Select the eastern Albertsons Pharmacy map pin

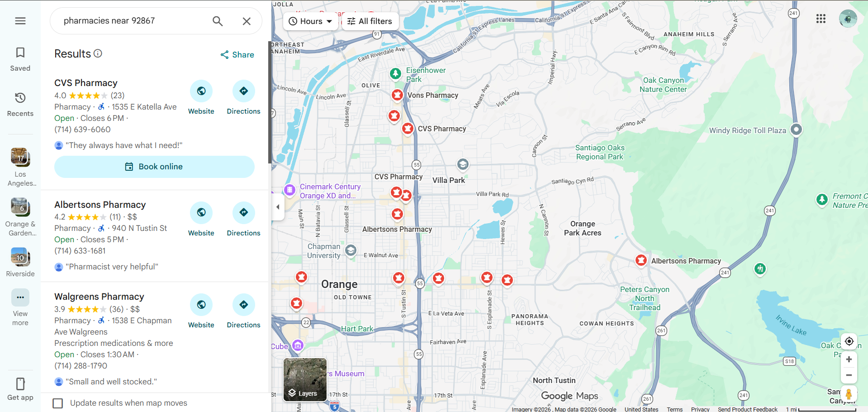(x=641, y=260)
